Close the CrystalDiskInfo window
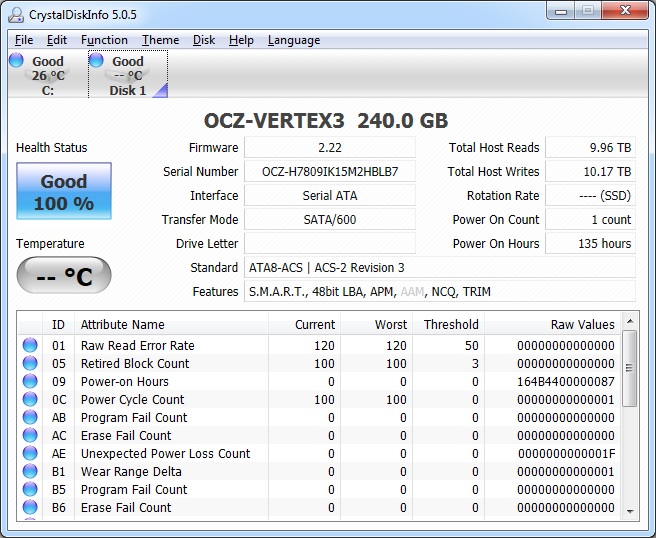 pos(625,11)
